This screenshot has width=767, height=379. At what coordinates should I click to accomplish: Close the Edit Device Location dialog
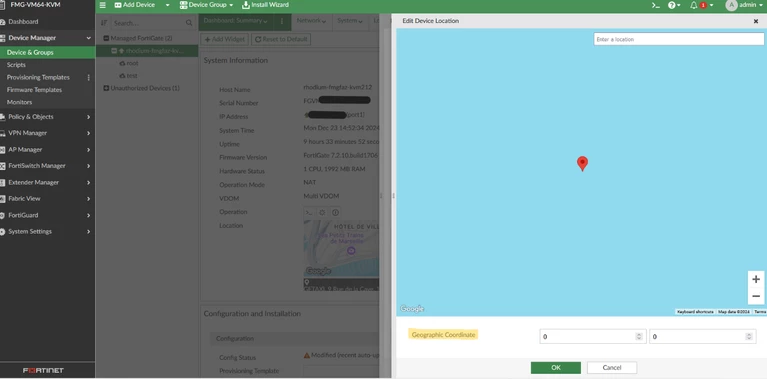tap(756, 22)
